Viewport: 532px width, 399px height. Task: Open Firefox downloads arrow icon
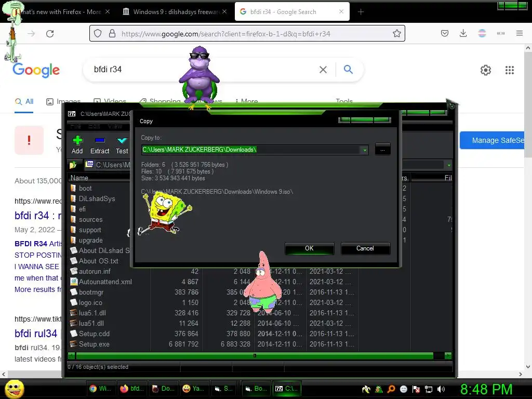point(463,33)
